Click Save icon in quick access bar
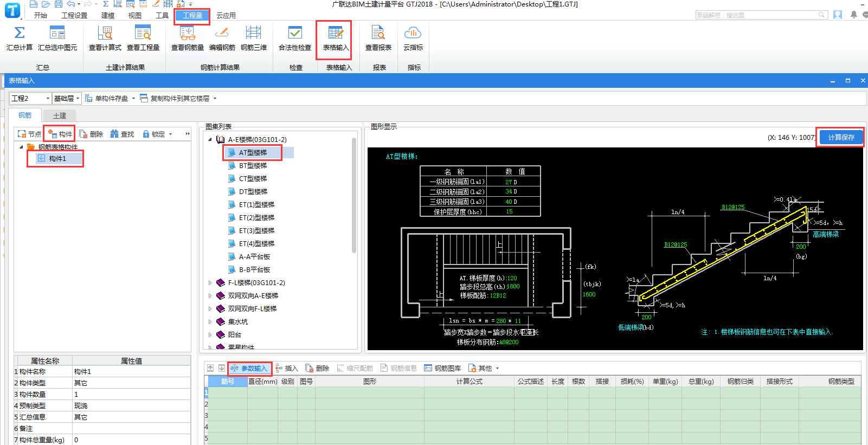This screenshot has height=445, width=868. click(x=59, y=4)
